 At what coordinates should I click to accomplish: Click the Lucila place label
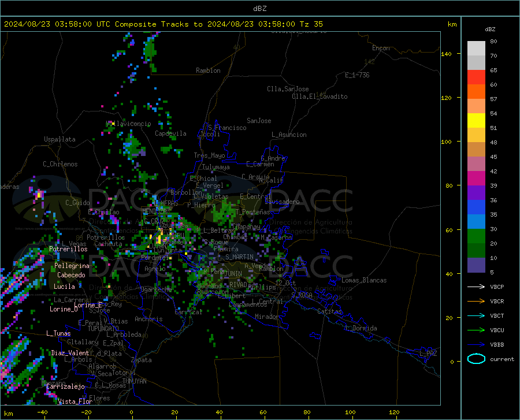pos(64,287)
